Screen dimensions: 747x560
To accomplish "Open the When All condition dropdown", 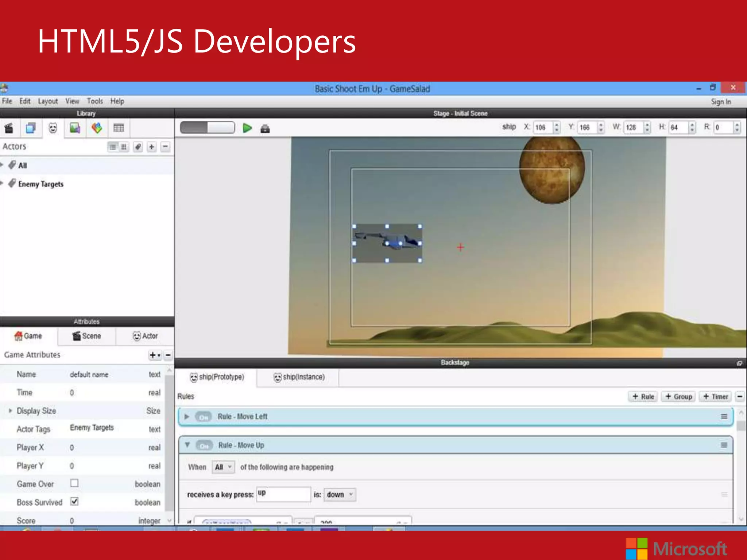I will (x=223, y=467).
